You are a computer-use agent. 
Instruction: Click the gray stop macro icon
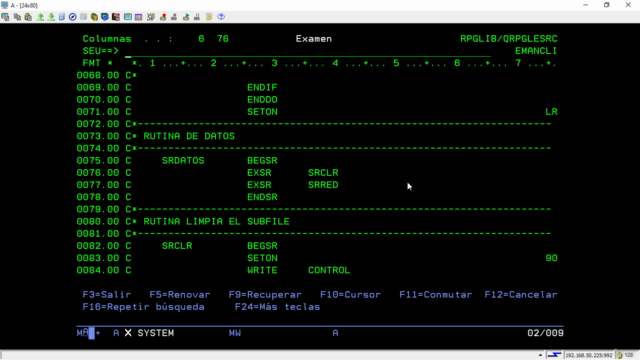click(174, 17)
